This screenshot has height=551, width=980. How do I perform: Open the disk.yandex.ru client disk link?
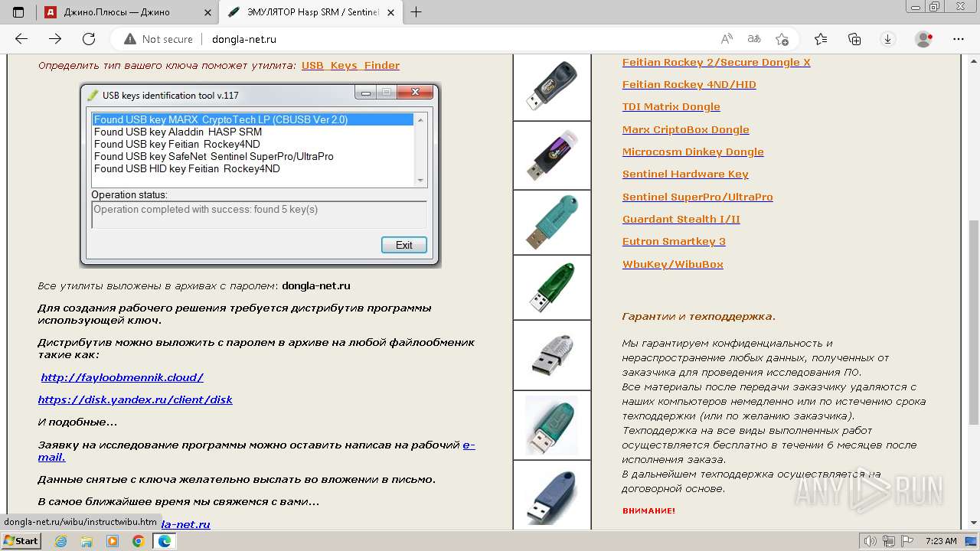pos(135,399)
